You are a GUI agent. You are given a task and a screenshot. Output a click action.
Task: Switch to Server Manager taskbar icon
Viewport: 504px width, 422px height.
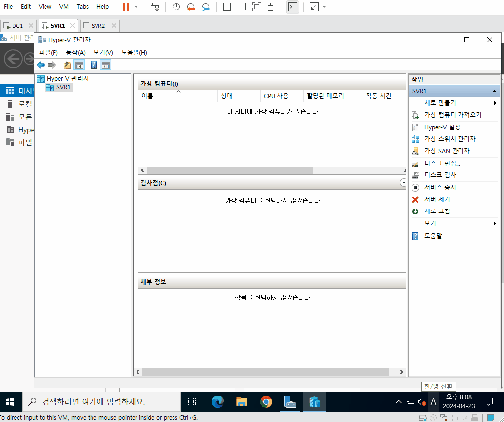[290, 402]
